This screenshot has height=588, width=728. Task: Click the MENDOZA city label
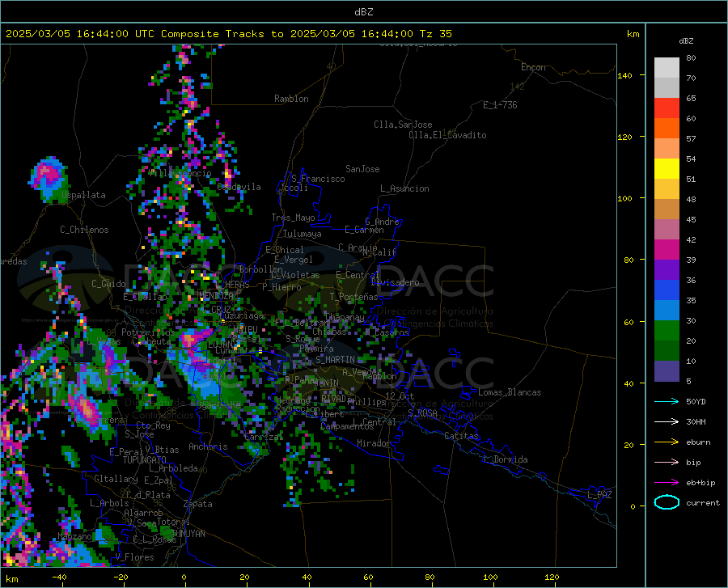[216, 296]
